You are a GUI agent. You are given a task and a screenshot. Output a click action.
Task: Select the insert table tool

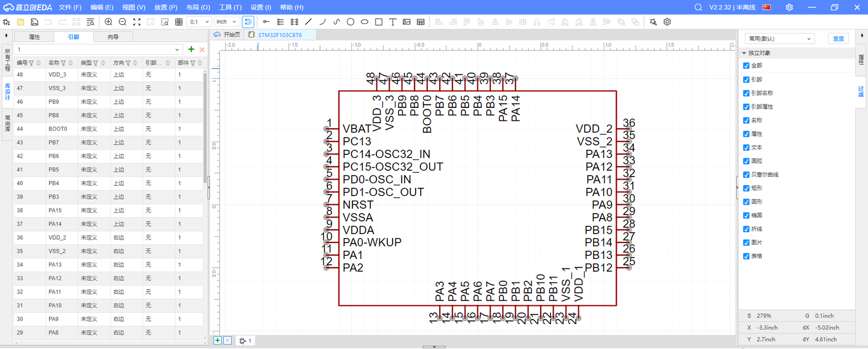421,22
